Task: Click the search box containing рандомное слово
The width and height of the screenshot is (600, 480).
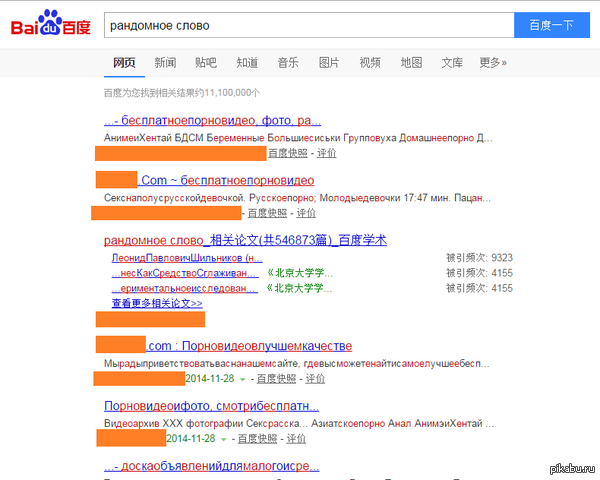Action: (309, 25)
